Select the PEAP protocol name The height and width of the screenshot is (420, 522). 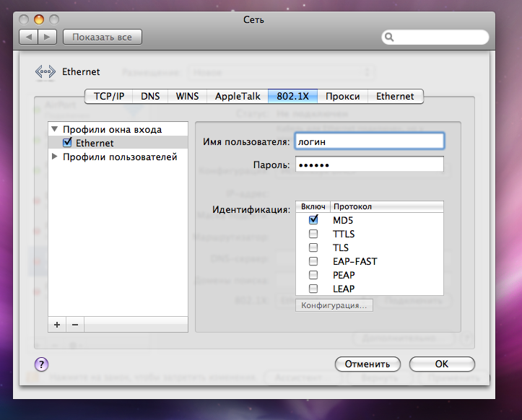tap(344, 275)
